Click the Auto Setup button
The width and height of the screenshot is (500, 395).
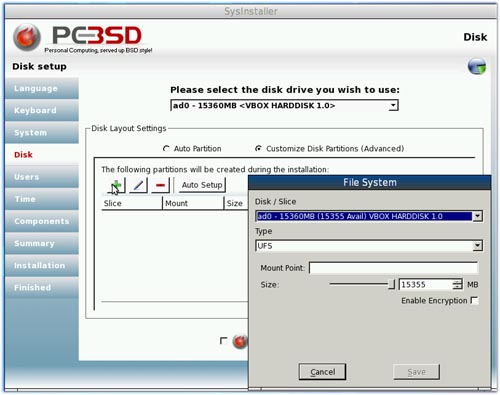202,185
